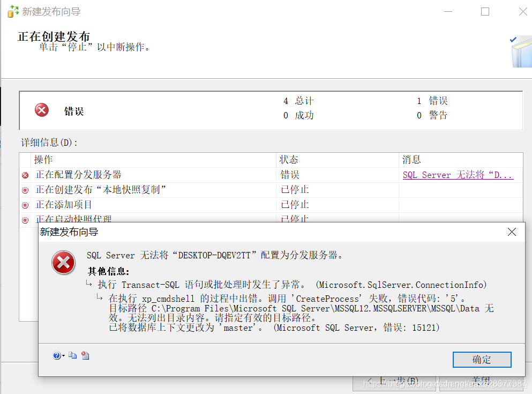Click the 确定 button in error dialog
Screen dimensions: 532x394
point(482,359)
